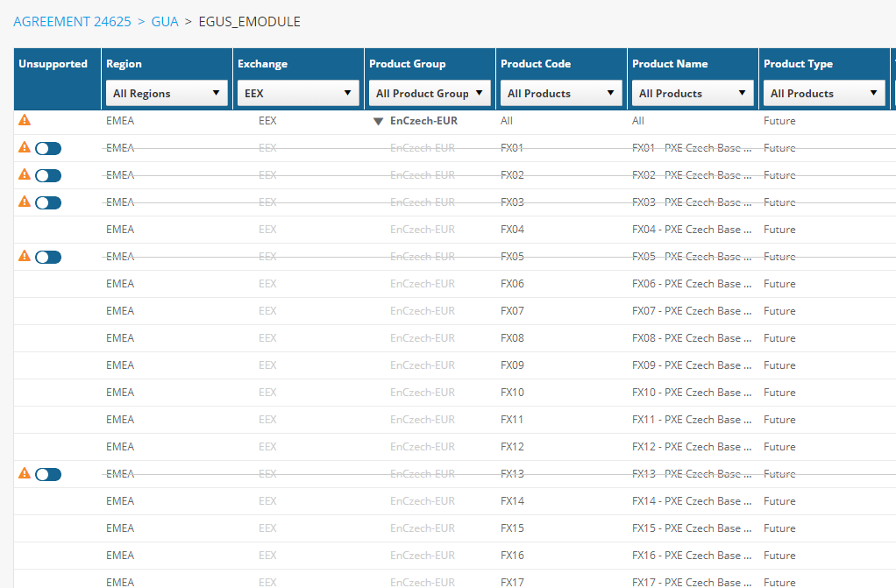Viewport: 896px width, 588px height.
Task: Select the FX10 product row
Action: pyautogui.click(x=455, y=393)
